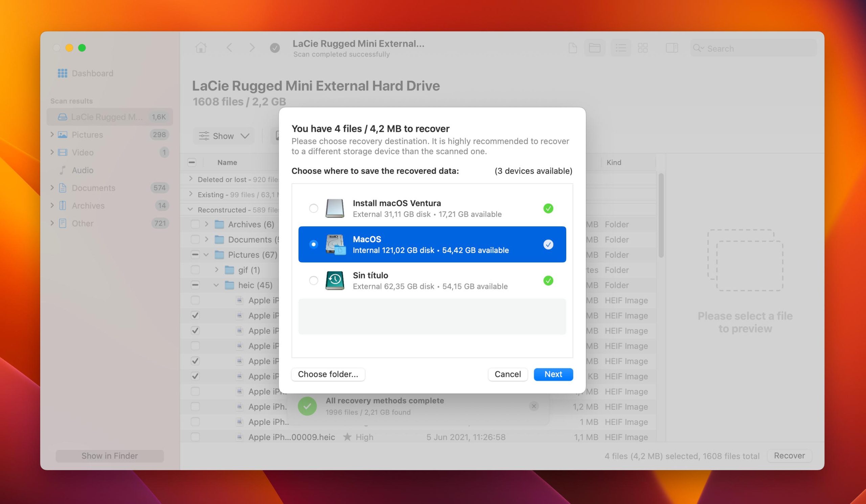This screenshot has width=866, height=504.
Task: Toggle the preview panel icon
Action: (671, 48)
